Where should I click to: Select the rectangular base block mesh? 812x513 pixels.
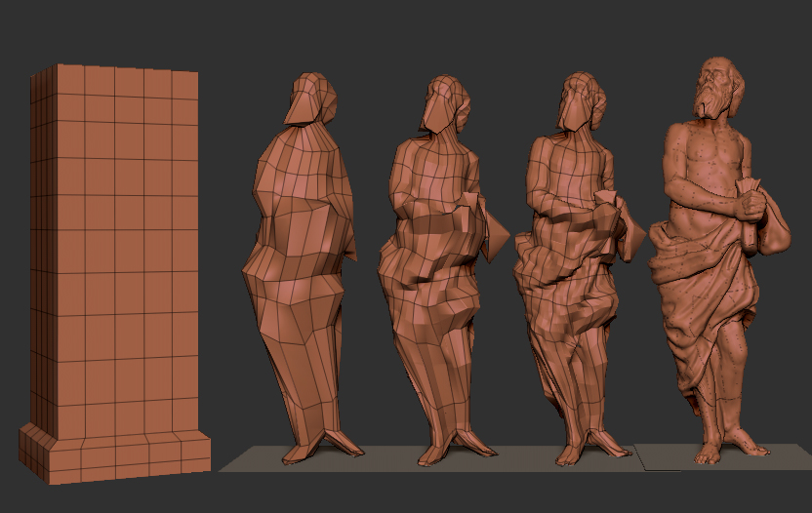pos(115,274)
